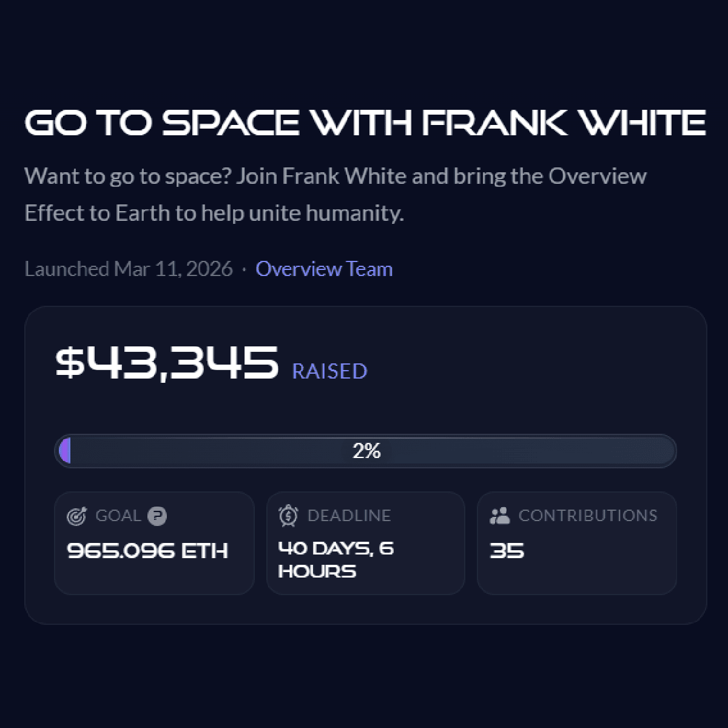The height and width of the screenshot is (728, 728).
Task: Click the separator dot before Overview Team
Action: [x=244, y=269]
